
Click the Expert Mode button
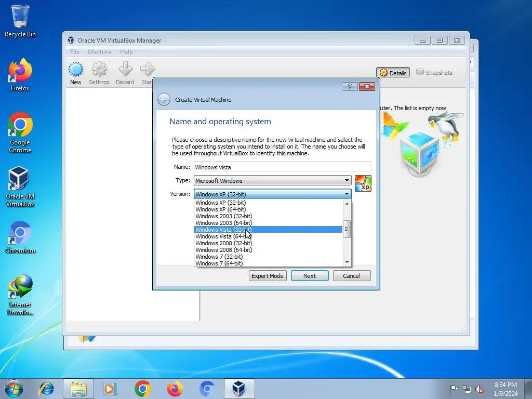(x=268, y=276)
